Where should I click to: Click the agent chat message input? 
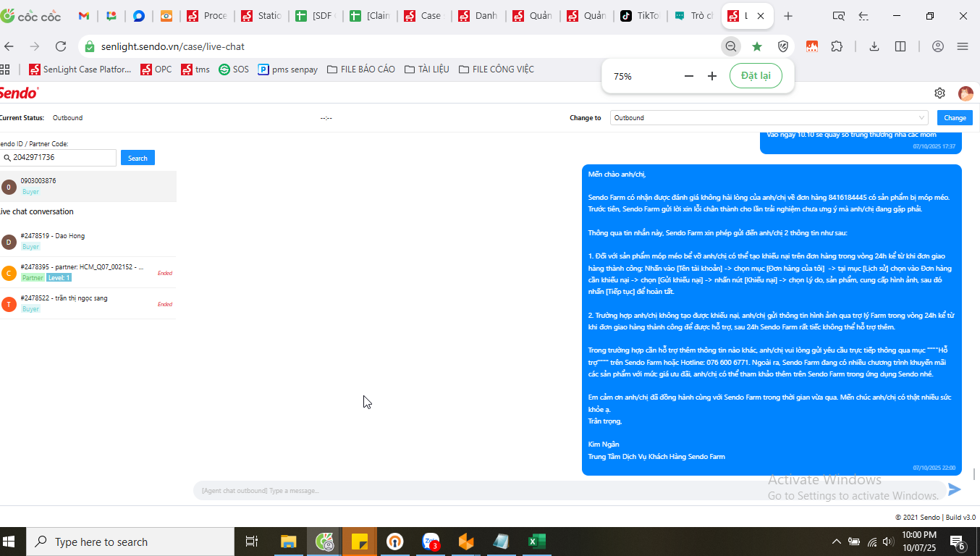tap(570, 491)
